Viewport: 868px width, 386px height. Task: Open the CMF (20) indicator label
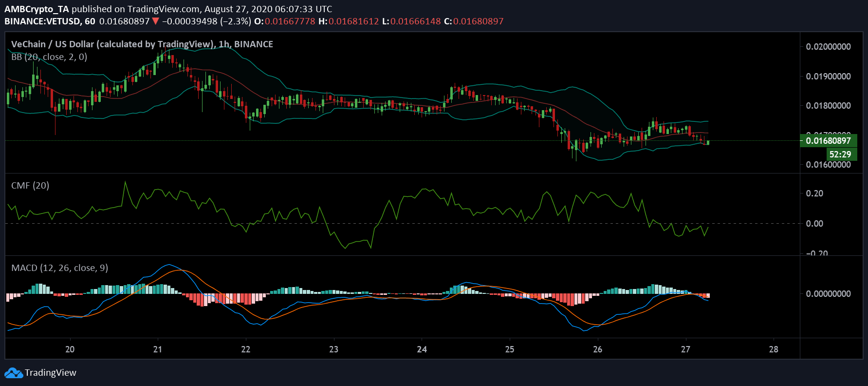(30, 186)
